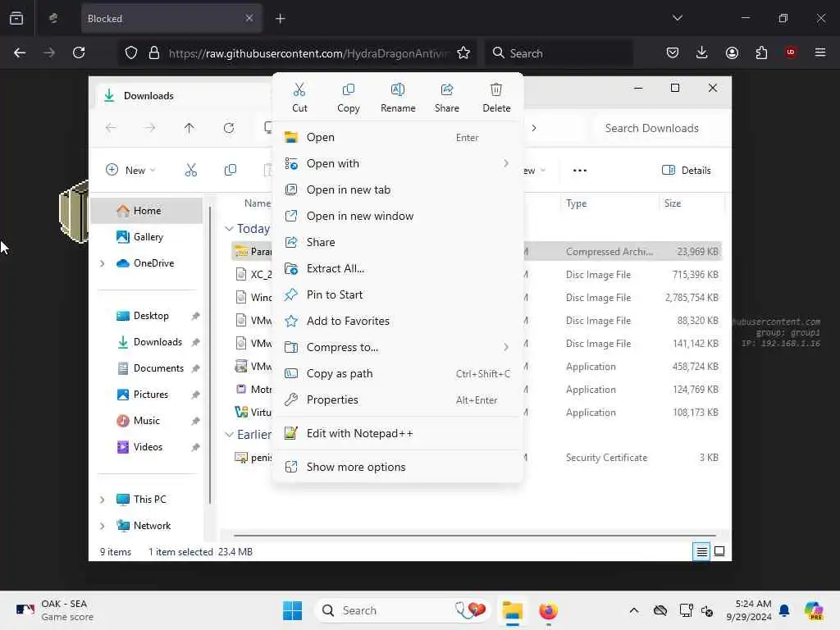Click the Firefox reload page button
The height and width of the screenshot is (630, 840).
point(79,53)
